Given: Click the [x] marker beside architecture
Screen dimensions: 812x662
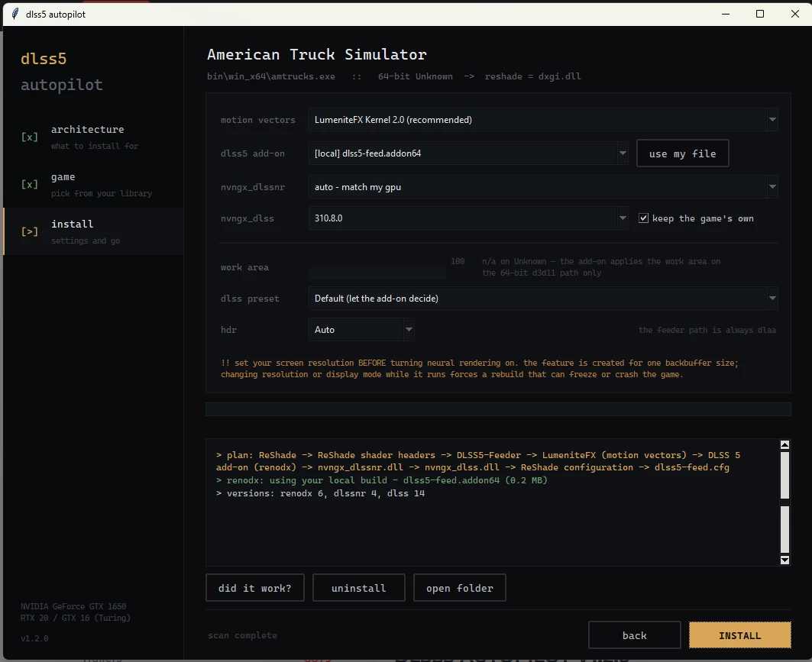Looking at the screenshot, I should (30, 137).
